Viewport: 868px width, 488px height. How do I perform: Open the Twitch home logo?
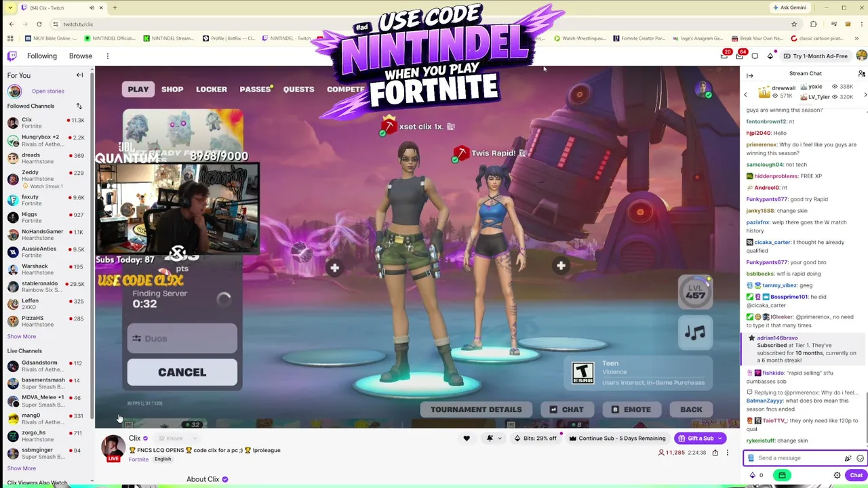(12, 56)
